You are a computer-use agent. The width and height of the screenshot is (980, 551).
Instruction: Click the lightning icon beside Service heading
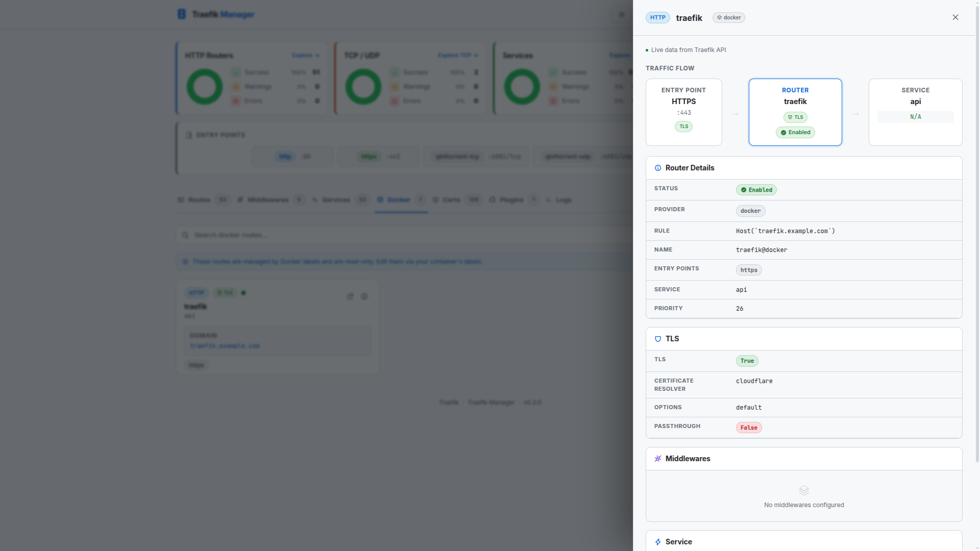[658, 542]
